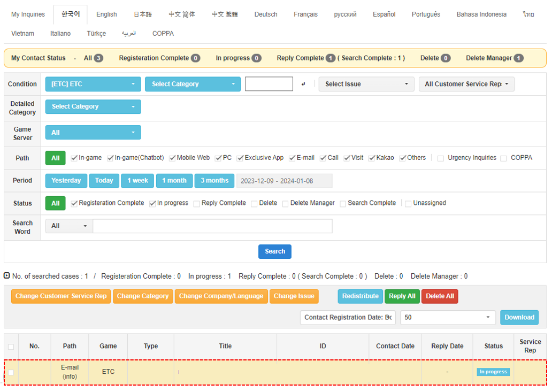Show Delete Manager contacts in status bar
This screenshot has width=552, height=392.
click(x=495, y=58)
